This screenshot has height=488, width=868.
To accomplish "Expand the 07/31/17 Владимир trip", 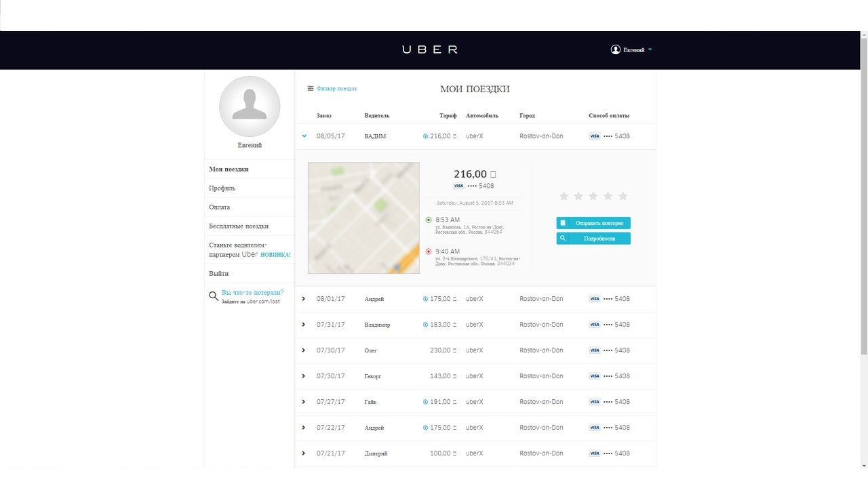I will [304, 325].
